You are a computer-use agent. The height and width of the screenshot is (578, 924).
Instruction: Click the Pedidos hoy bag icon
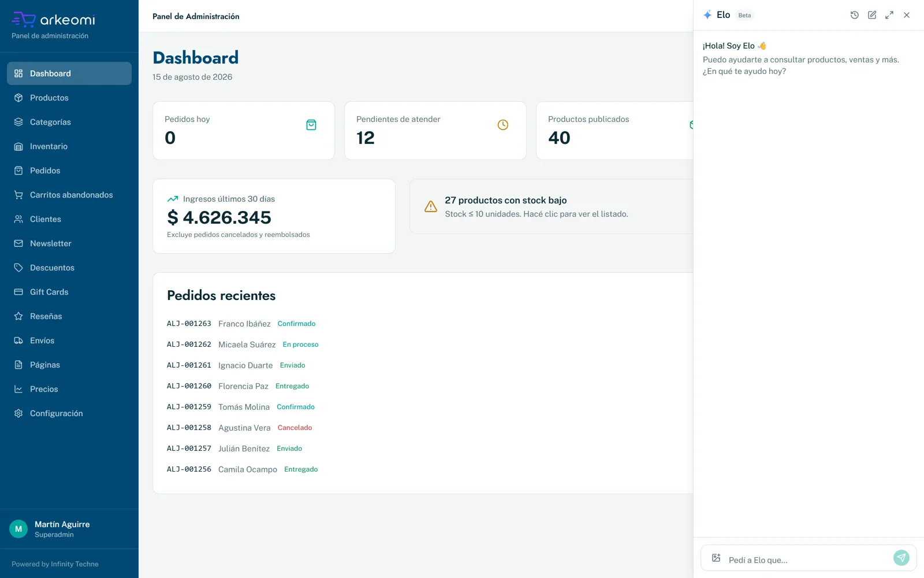pos(311,125)
